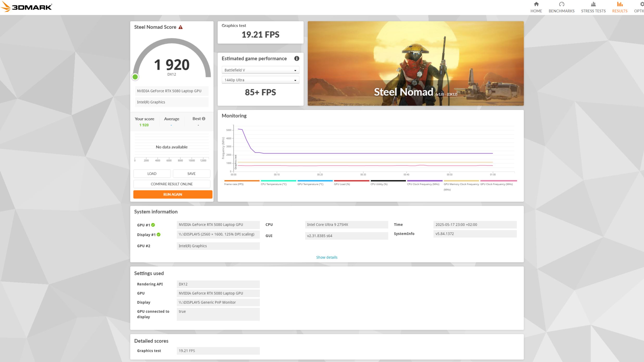Click Intel Core Ultra 9 275HX CPU field

(x=346, y=225)
